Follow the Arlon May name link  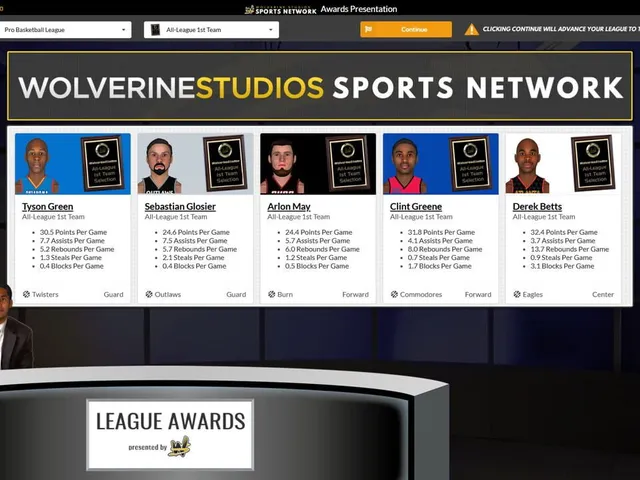click(x=289, y=207)
